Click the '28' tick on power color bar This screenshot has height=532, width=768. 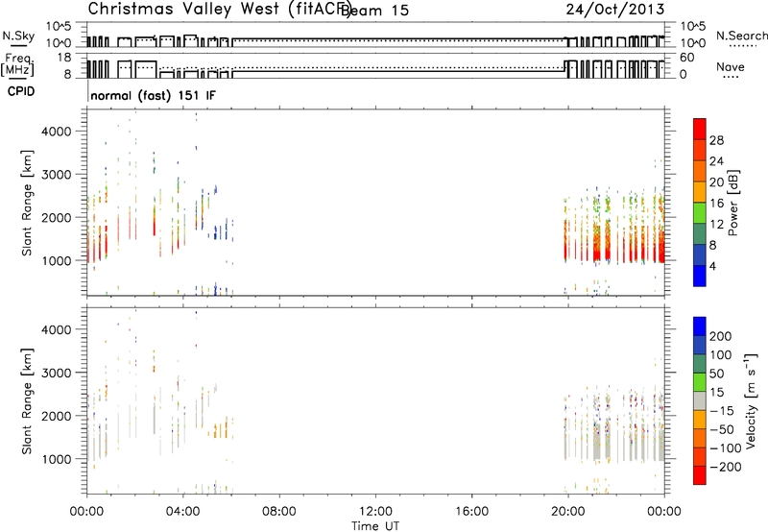716,140
